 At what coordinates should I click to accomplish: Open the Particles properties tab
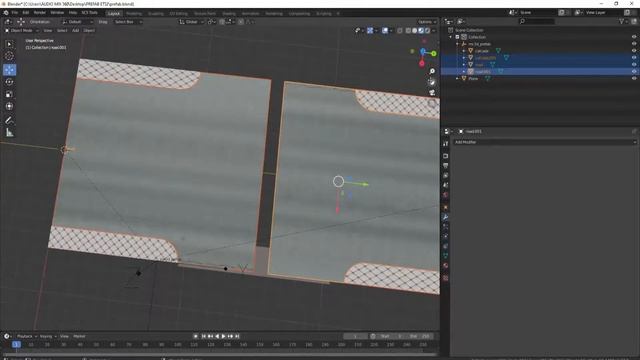(446, 227)
